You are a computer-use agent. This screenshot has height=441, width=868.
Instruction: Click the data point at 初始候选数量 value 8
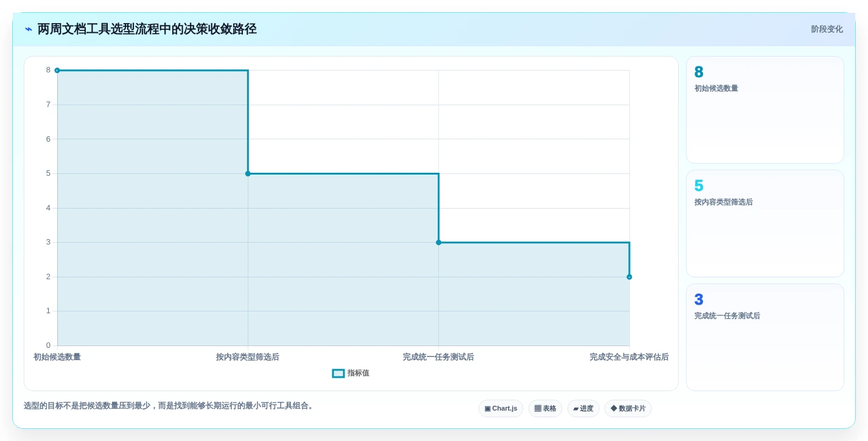point(57,71)
